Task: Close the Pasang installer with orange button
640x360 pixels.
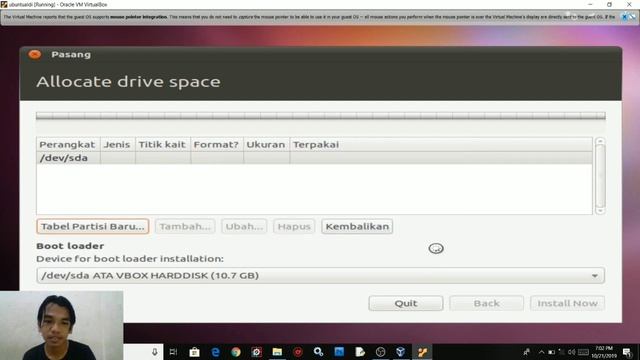Action: (x=35, y=54)
